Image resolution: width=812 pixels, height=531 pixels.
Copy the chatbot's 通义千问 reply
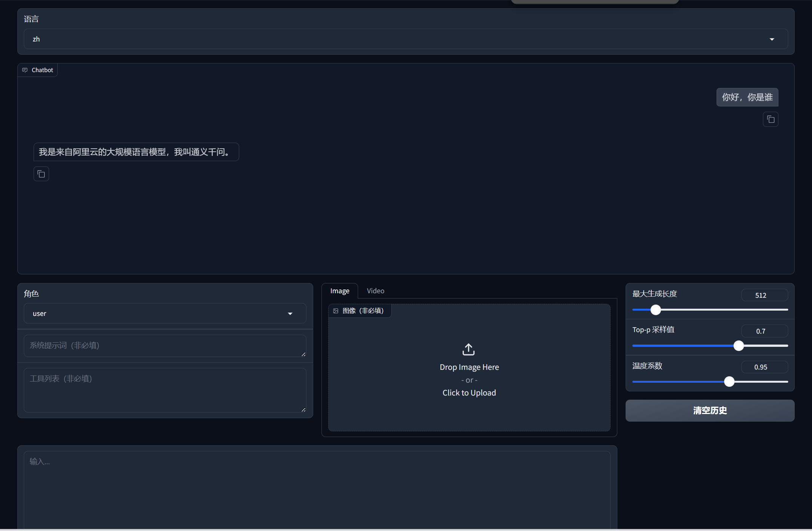pos(41,174)
